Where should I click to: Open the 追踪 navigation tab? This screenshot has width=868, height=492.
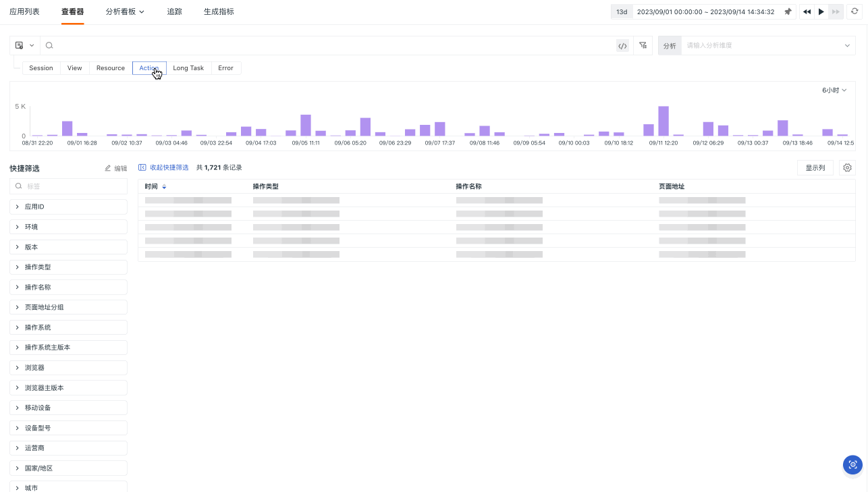coord(174,11)
